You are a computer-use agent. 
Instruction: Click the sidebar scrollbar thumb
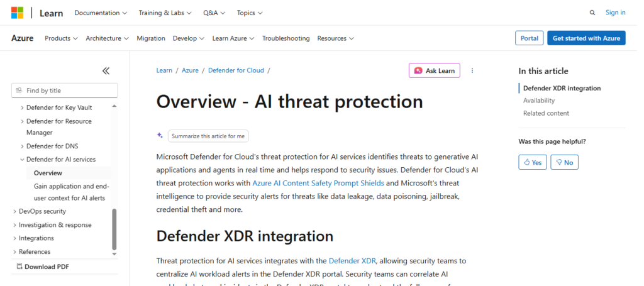pyautogui.click(x=114, y=229)
